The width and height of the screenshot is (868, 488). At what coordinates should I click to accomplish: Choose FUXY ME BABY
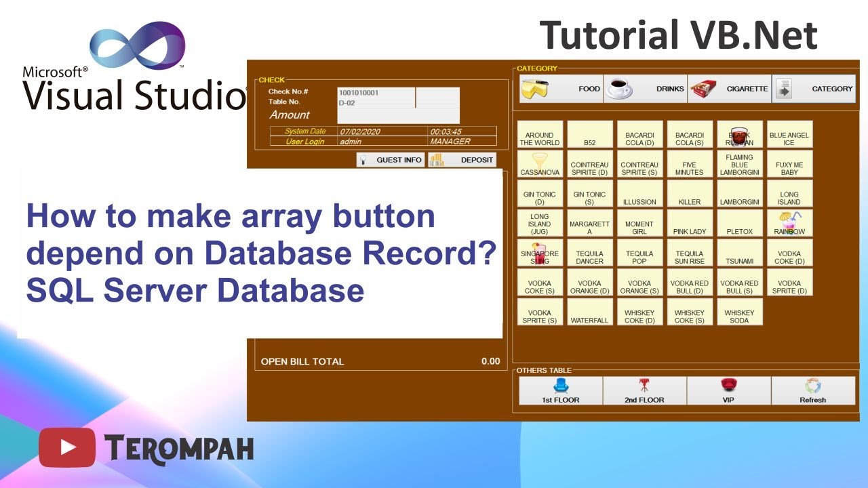click(x=790, y=164)
